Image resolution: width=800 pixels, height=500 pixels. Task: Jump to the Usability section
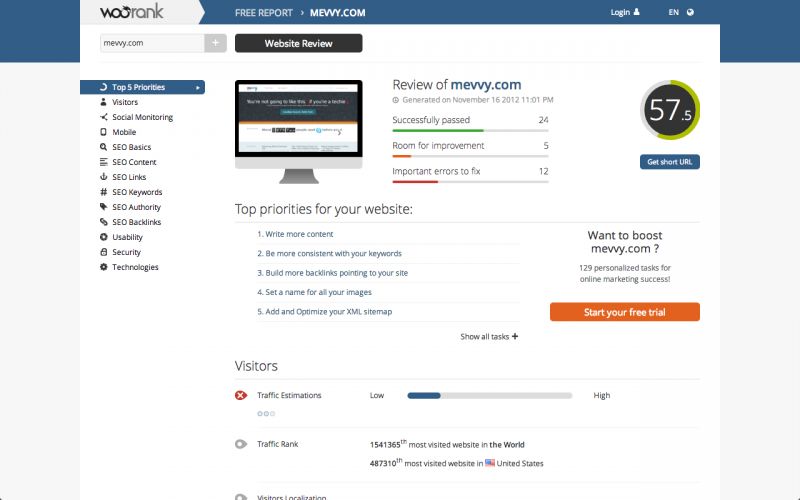128,237
